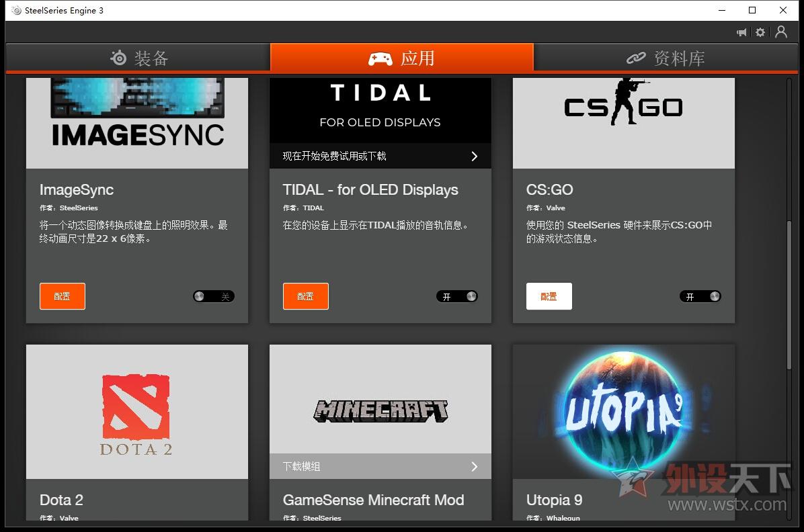Minimize the SteelSeries Engine 3 window

(722, 10)
